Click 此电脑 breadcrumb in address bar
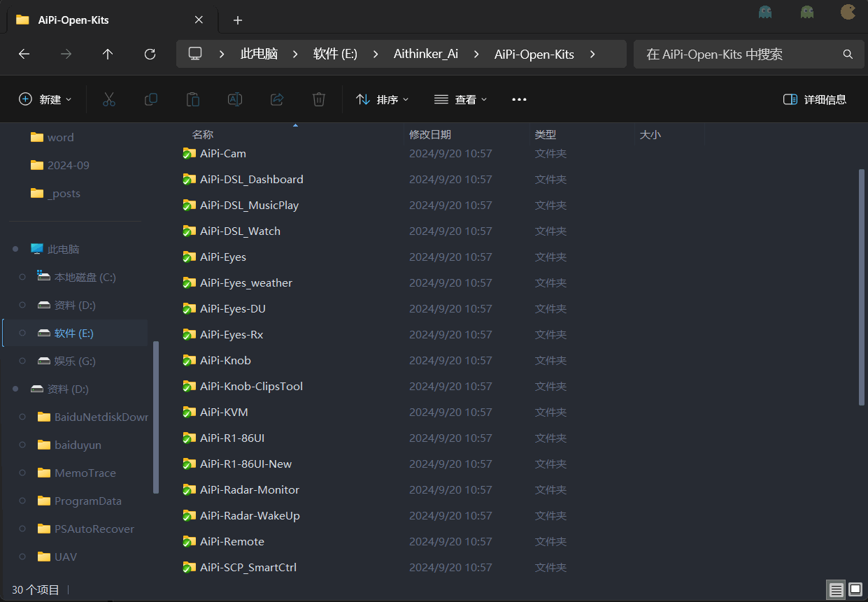 tap(259, 54)
